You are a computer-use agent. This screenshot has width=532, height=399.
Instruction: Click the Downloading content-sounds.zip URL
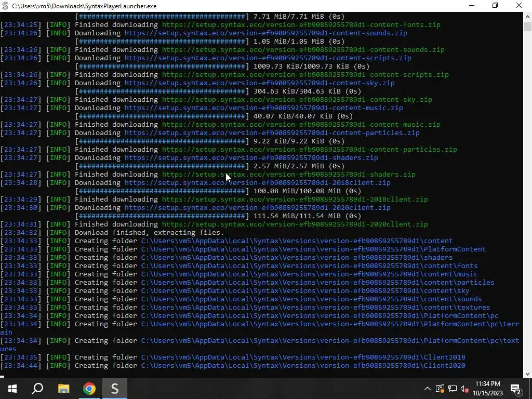point(265,33)
